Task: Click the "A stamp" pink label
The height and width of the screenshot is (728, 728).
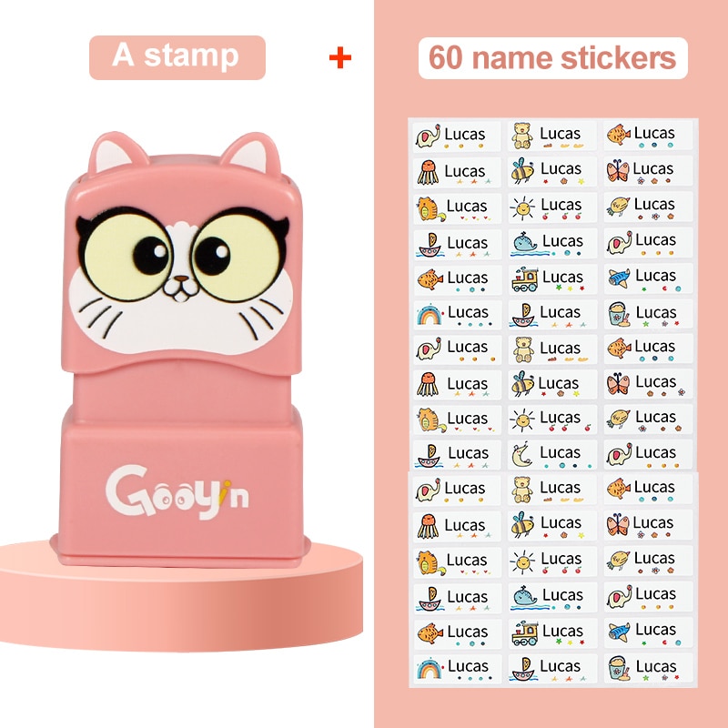Action: click(177, 57)
